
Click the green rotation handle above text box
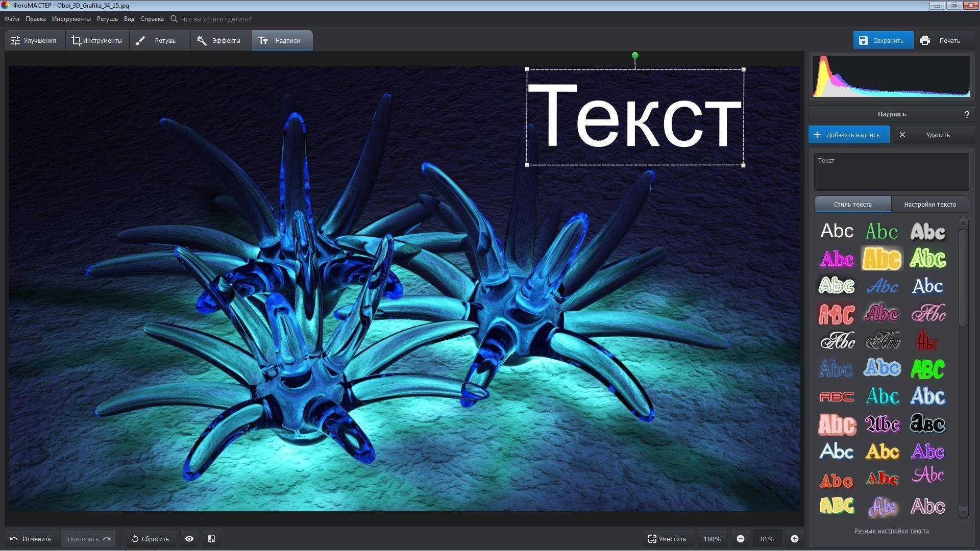click(x=635, y=56)
